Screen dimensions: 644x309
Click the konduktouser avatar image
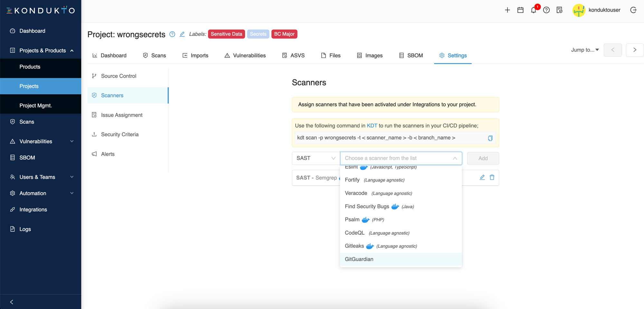[579, 10]
